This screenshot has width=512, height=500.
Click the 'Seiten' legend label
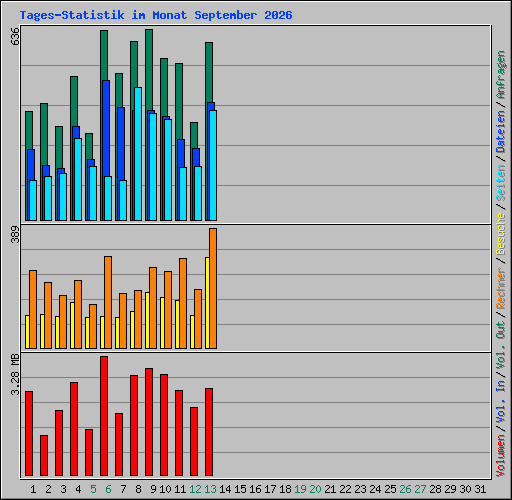(x=501, y=183)
